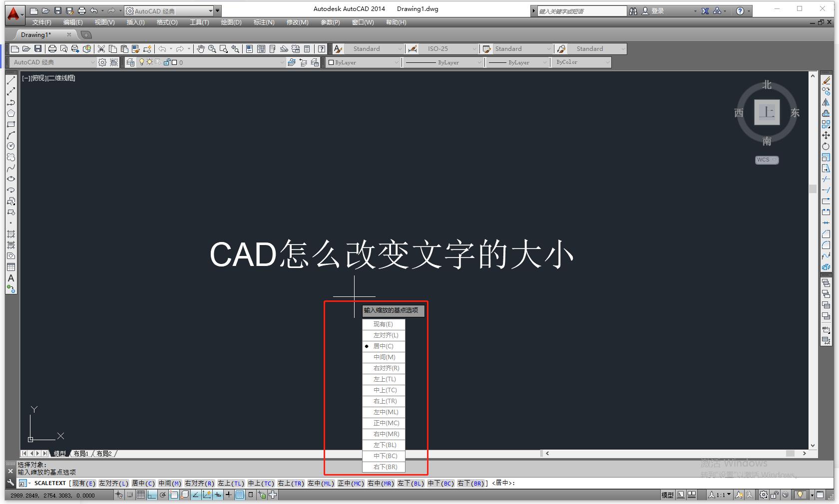
Task: Open the ISO-25 dimension style dropdown
Action: pos(474,48)
